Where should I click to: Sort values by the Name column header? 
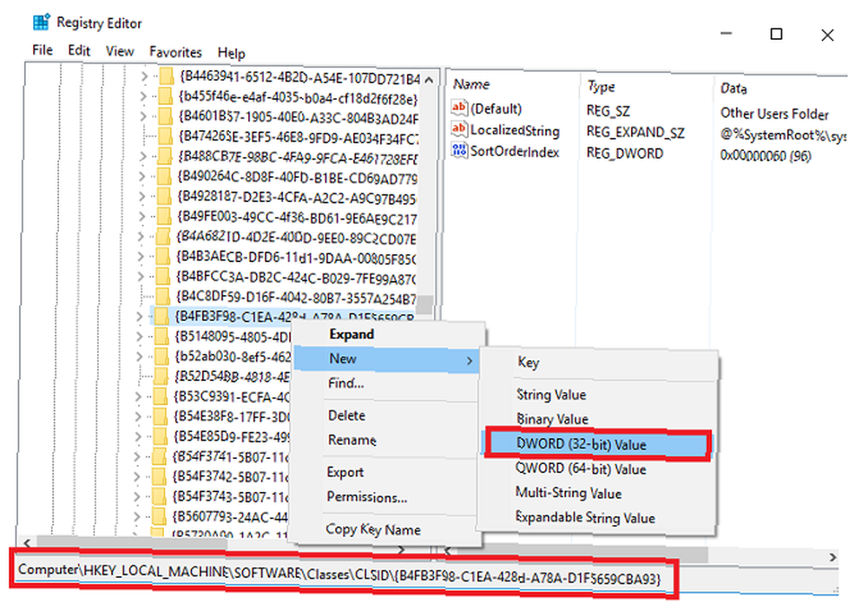click(x=471, y=84)
